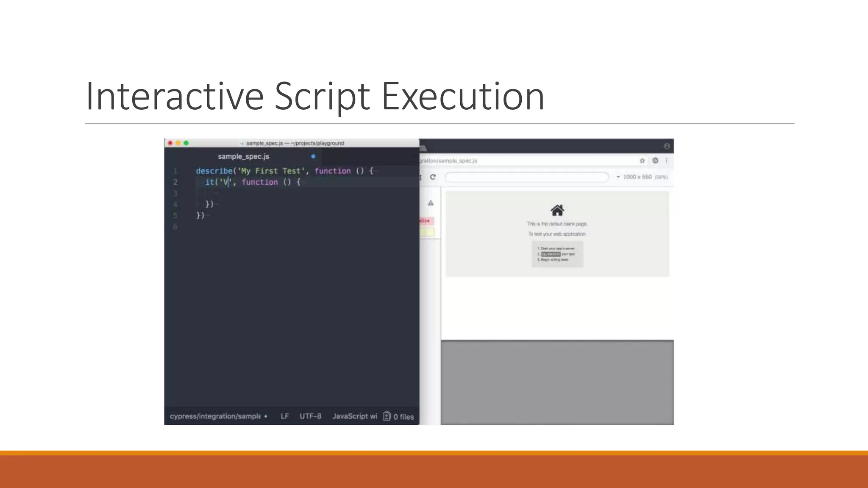This screenshot has height=488, width=868.
Task: Click the green maximize button of editor window
Action: 186,143
